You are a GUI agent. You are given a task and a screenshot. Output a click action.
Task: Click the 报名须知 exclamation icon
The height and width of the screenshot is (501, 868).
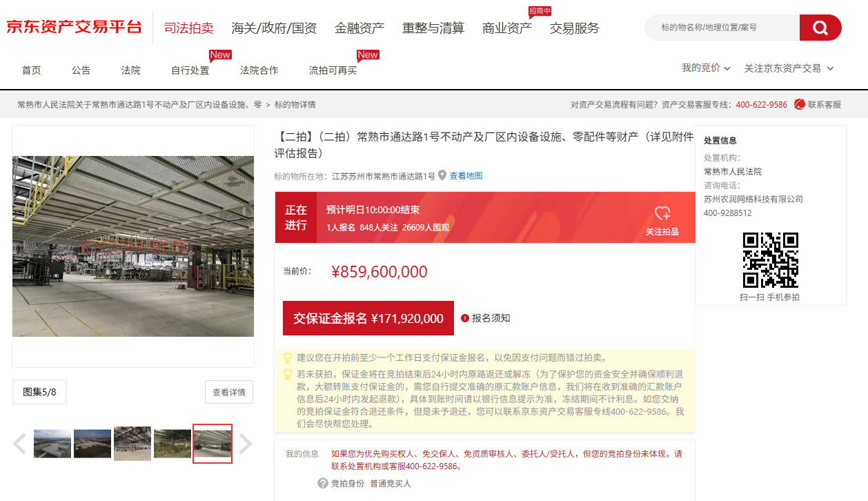point(465,318)
